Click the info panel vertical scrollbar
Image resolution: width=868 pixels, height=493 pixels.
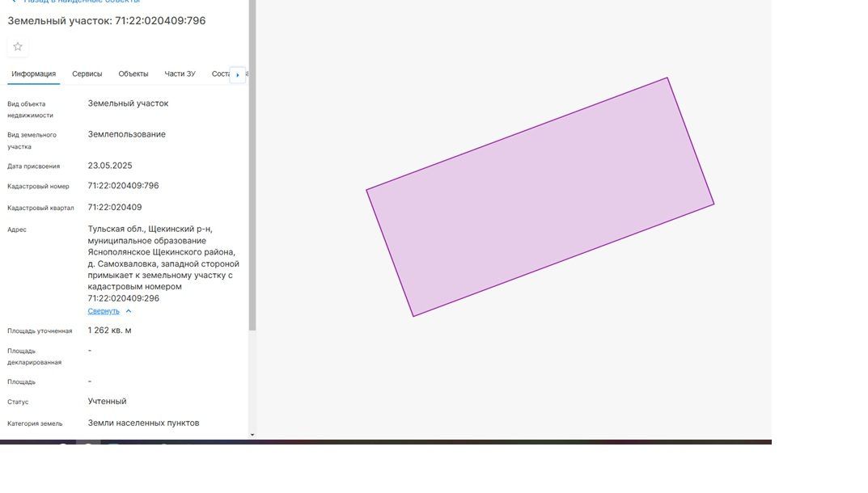pyautogui.click(x=252, y=165)
